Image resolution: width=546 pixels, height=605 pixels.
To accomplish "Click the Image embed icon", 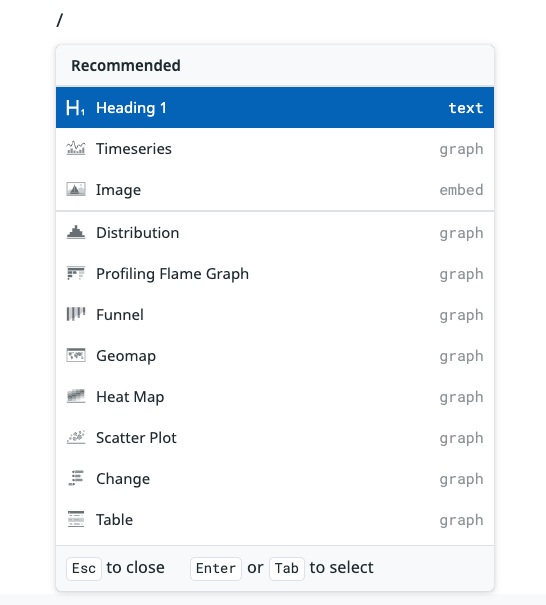I will click(76, 189).
